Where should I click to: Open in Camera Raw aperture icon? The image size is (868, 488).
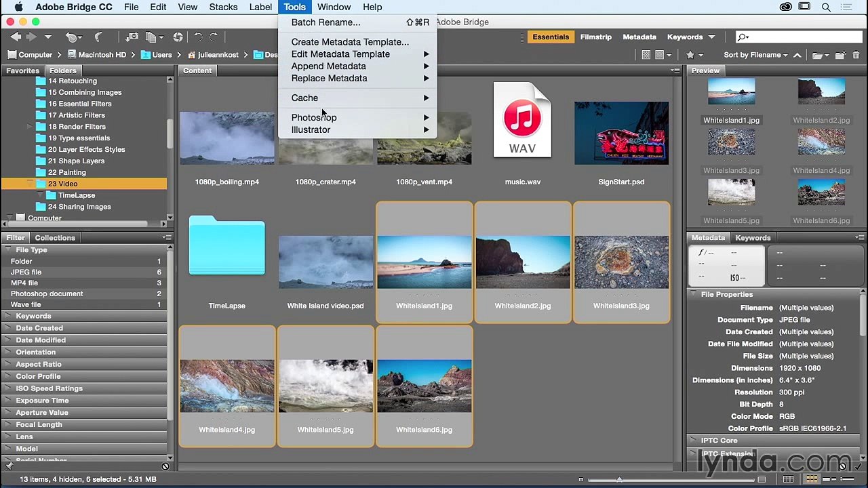click(178, 37)
